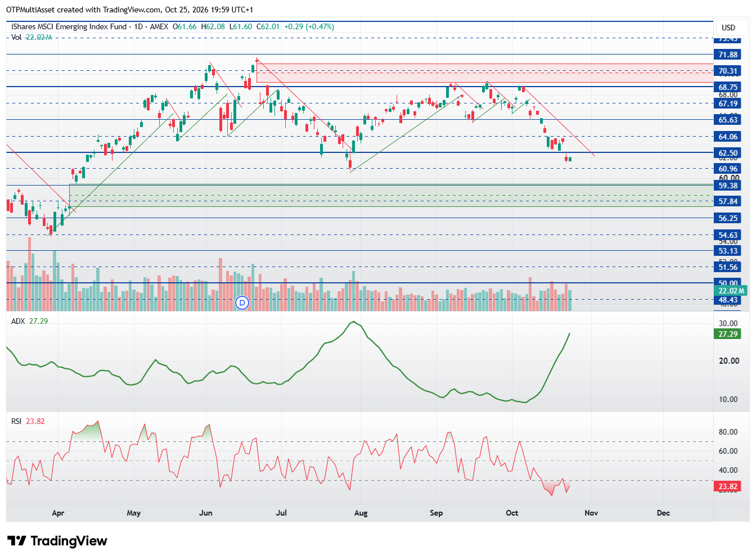
Task: Click the 59.38 price level label
Action: pyautogui.click(x=728, y=186)
